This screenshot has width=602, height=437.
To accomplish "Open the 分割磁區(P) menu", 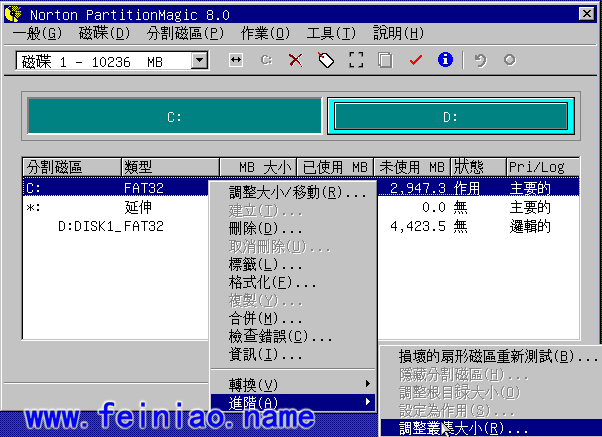I will click(x=185, y=33).
